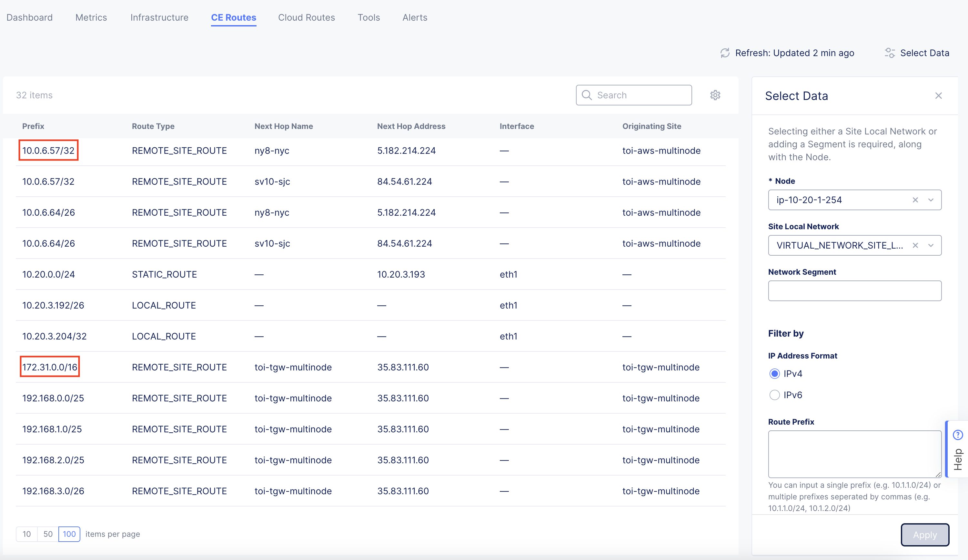
Task: Click the refresh icon next to Updated
Action: [x=724, y=53]
